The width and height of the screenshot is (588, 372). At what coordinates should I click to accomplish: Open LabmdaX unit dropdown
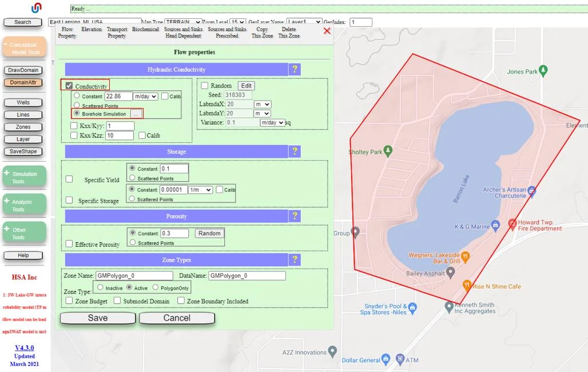click(x=263, y=104)
